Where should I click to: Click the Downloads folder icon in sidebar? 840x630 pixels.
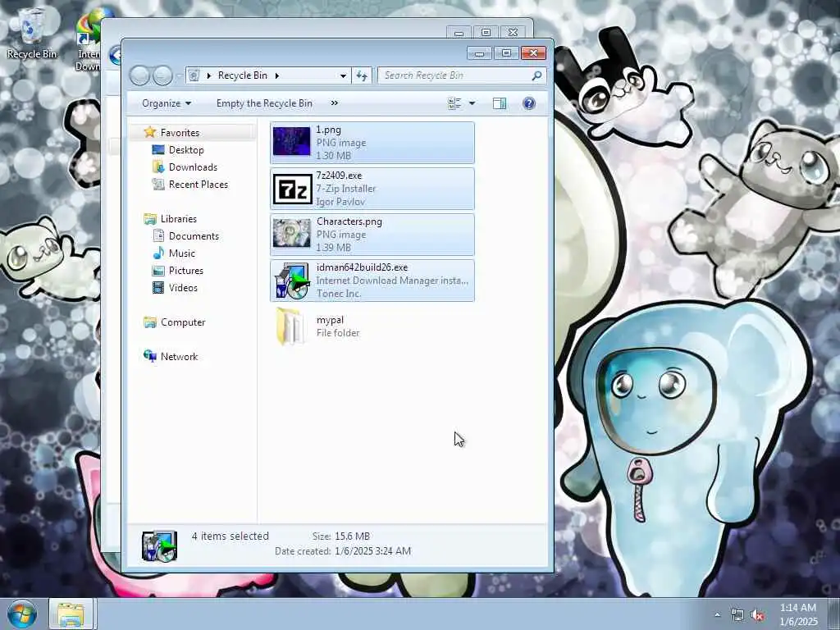pos(158,167)
